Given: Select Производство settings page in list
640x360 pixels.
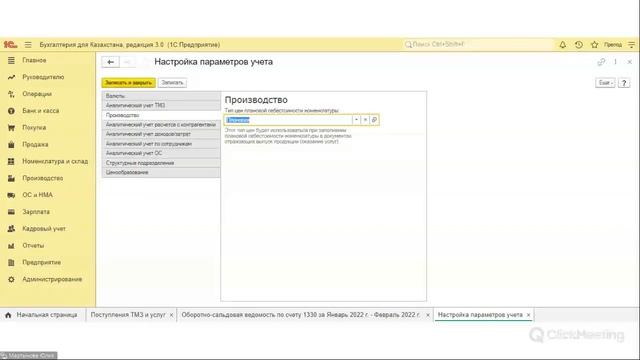Looking at the screenshot, I should click(x=161, y=115).
